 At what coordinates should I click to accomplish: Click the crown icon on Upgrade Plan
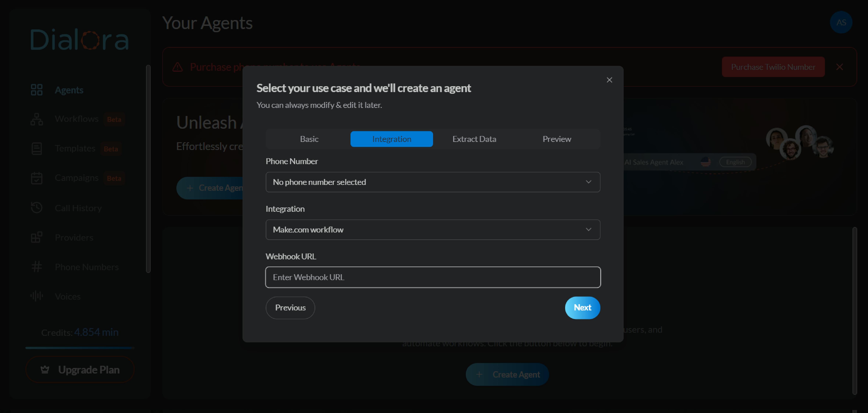(45, 369)
